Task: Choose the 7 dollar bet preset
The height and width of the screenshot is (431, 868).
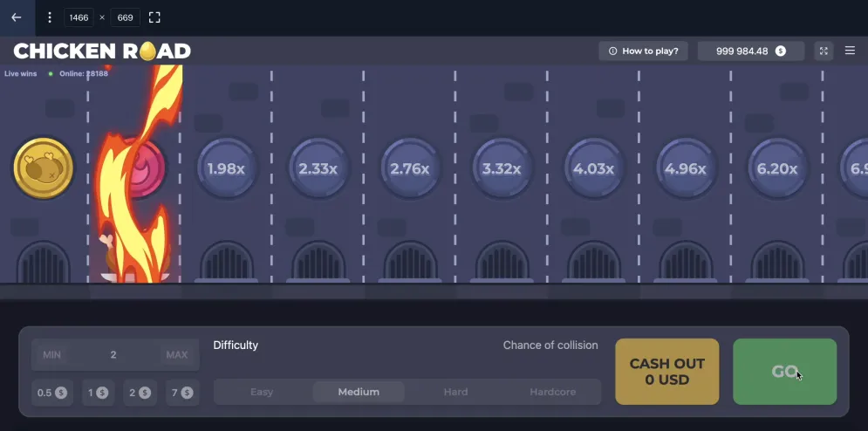Action: click(x=182, y=393)
